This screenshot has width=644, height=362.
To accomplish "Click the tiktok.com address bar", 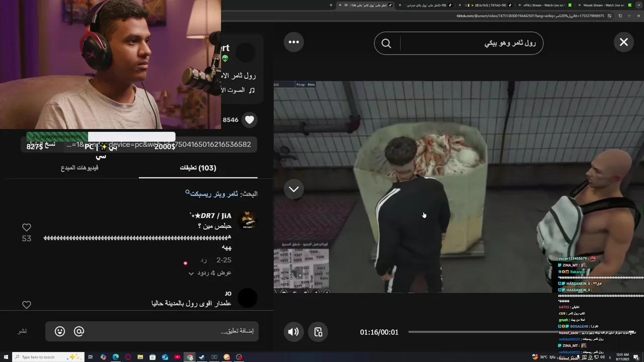I will 531,16.
